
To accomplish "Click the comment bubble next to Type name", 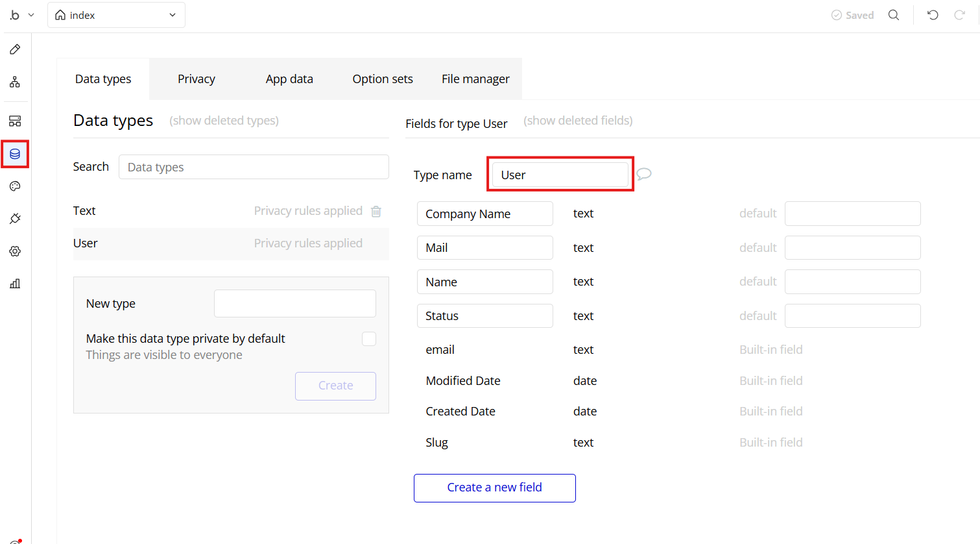I will (643, 174).
